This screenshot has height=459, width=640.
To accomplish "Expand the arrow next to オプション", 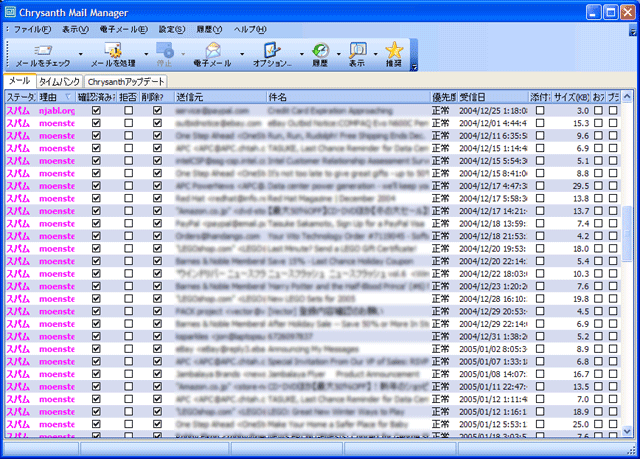I will click(x=302, y=54).
